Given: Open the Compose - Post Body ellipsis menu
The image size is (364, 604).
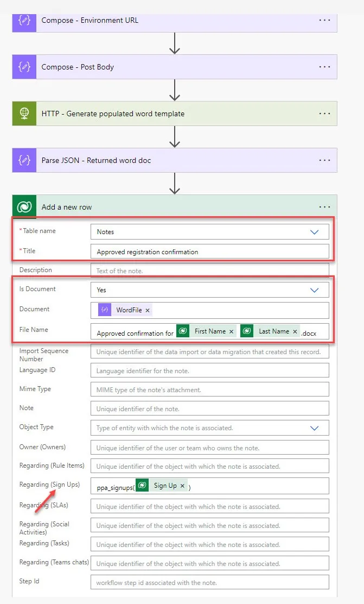Looking at the screenshot, I should point(324,67).
